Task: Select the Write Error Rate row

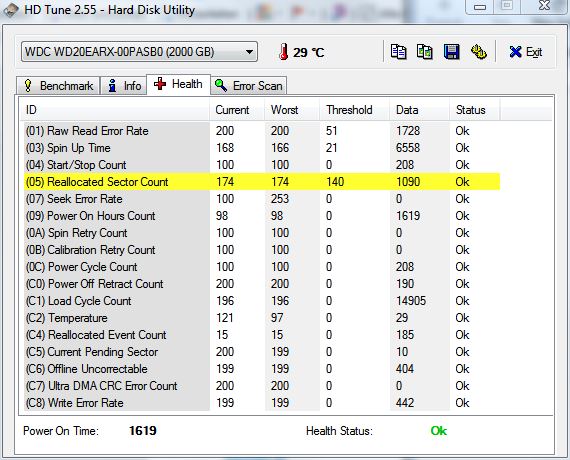Action: pyautogui.click(x=262, y=403)
